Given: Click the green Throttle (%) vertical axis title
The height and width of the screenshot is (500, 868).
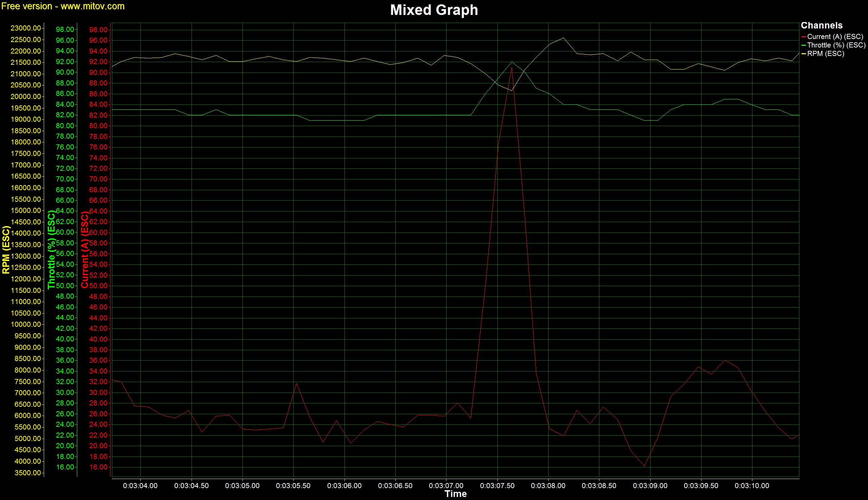Looking at the screenshot, I should tap(52, 249).
